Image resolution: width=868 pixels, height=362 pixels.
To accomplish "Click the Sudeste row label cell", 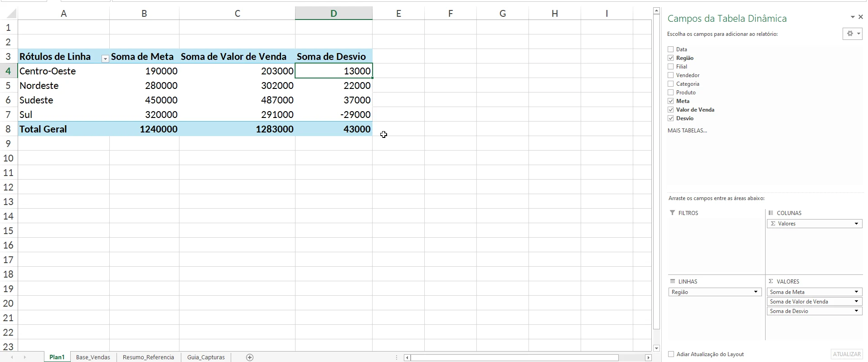I will click(63, 100).
